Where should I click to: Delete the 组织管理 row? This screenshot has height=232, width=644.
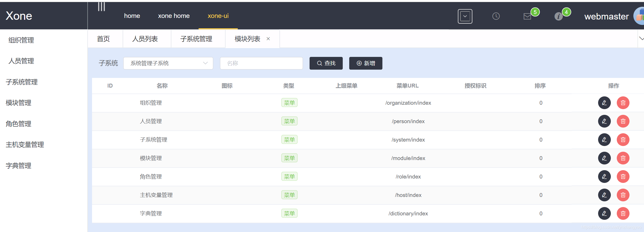(623, 103)
